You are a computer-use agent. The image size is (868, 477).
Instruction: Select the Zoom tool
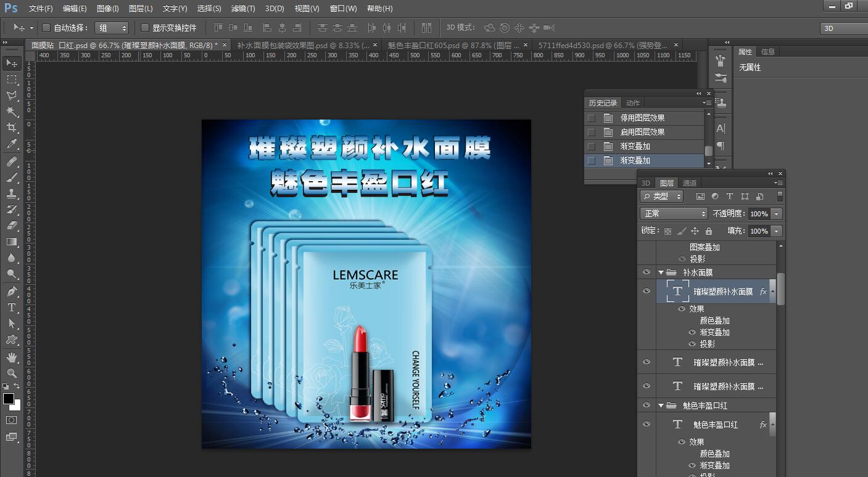12,373
